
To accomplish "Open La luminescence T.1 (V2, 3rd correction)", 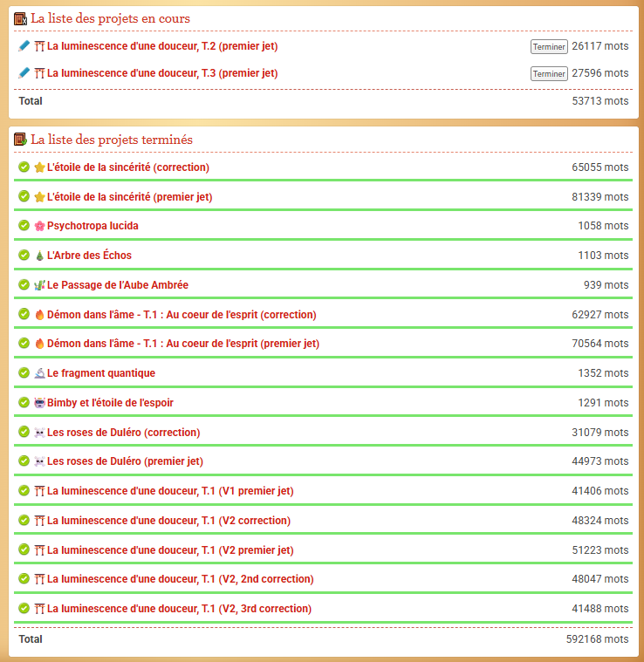I will click(x=179, y=609).
